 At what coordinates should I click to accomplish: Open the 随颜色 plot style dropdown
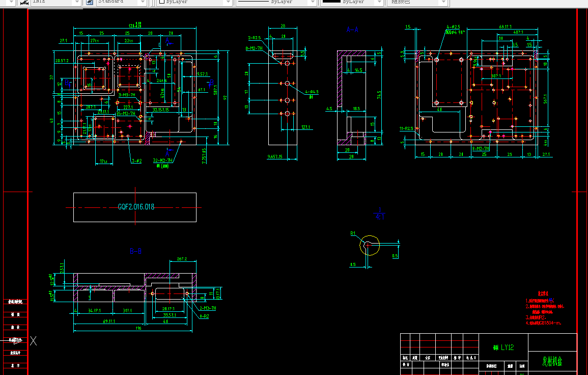pos(443,2)
